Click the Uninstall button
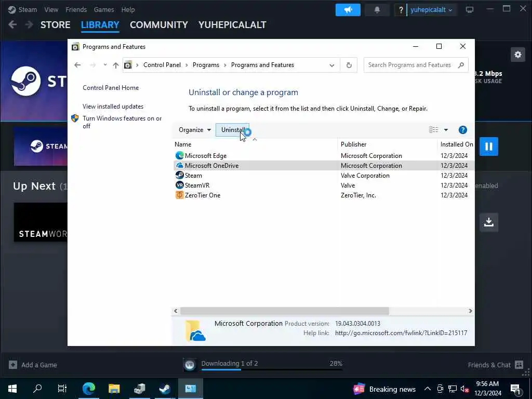Screen dimensions: 532x399 [x=232, y=130]
